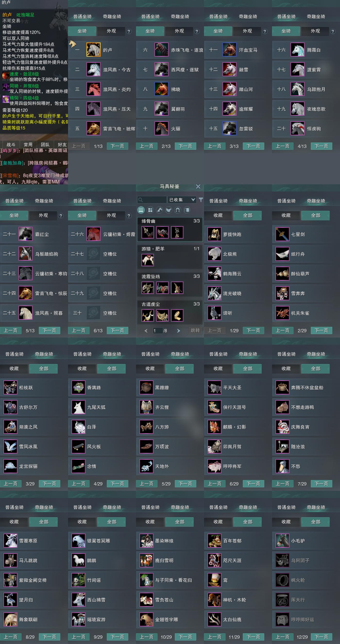340x644 pixels.
Task: Choose the 云骧初乘·烬霞 mount icon
Action: pos(93,234)
